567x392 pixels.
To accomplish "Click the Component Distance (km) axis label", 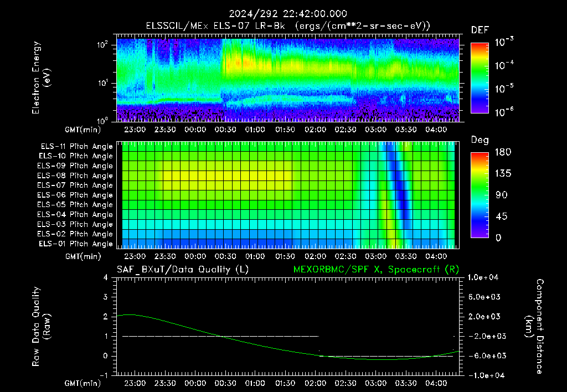I will click(x=534, y=327).
